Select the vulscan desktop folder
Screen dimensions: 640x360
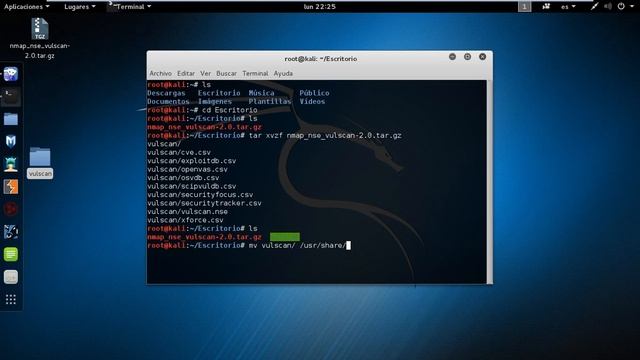click(x=40, y=162)
